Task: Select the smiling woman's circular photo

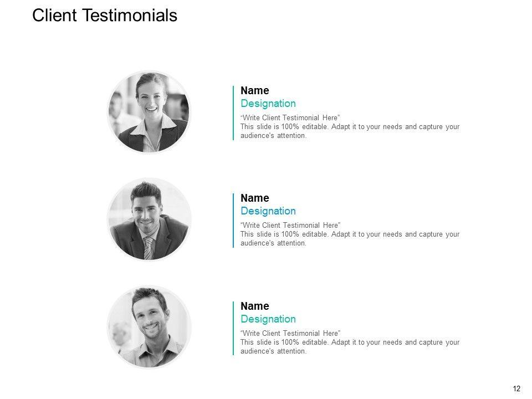Action: tap(149, 111)
